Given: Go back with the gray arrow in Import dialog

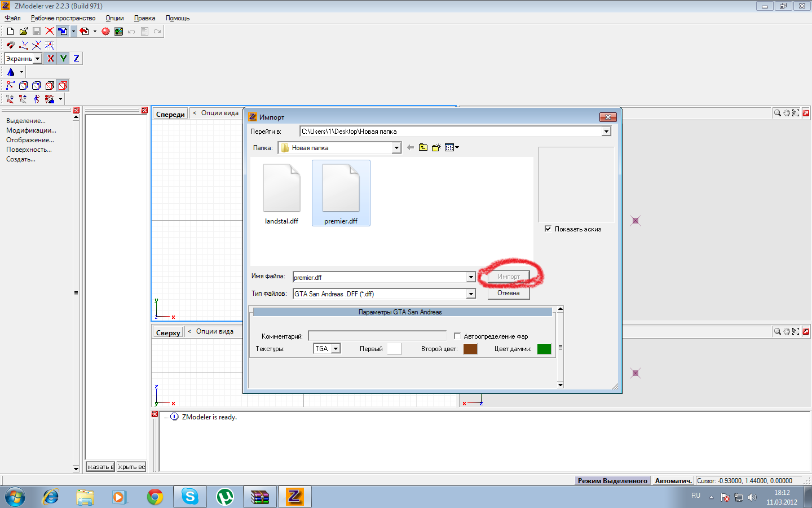Looking at the screenshot, I should [411, 148].
